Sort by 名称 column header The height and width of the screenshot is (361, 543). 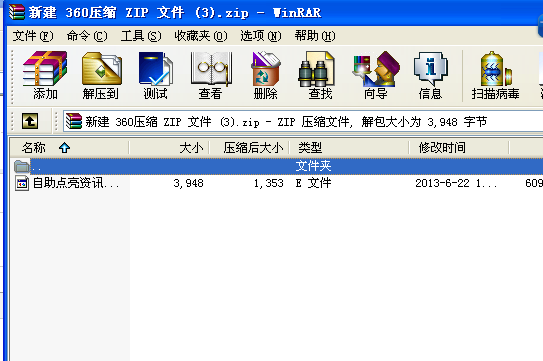coord(69,148)
